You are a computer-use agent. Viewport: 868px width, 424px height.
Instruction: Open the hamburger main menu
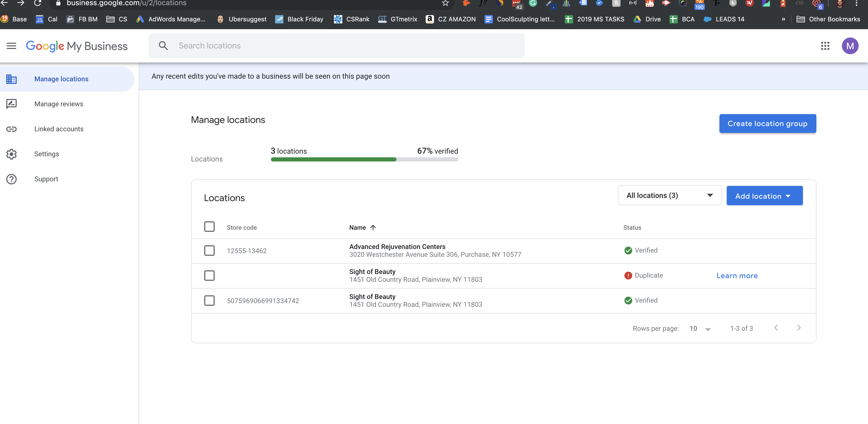[x=11, y=46]
